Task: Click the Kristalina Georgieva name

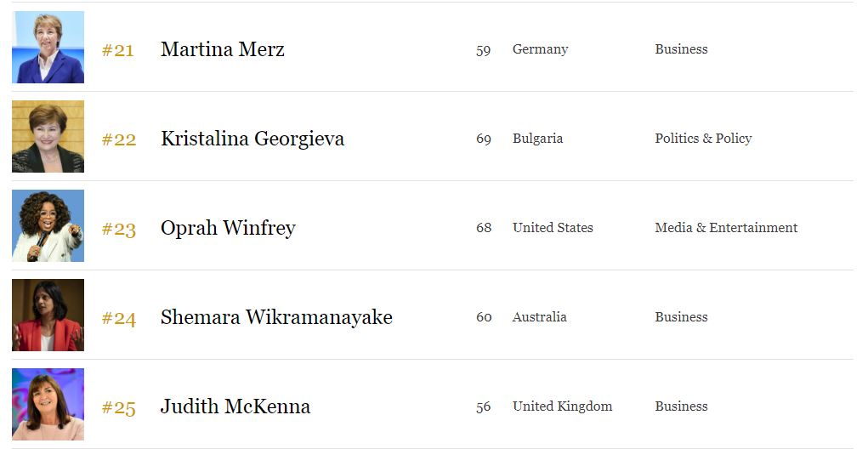Action: point(252,139)
